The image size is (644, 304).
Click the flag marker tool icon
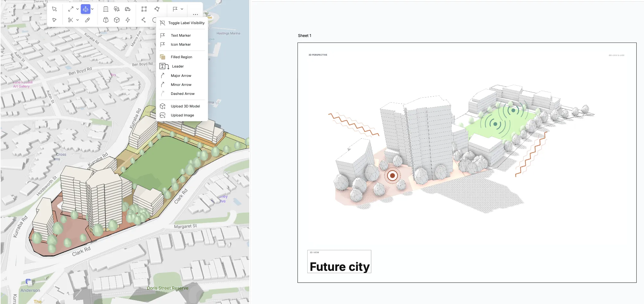(175, 9)
